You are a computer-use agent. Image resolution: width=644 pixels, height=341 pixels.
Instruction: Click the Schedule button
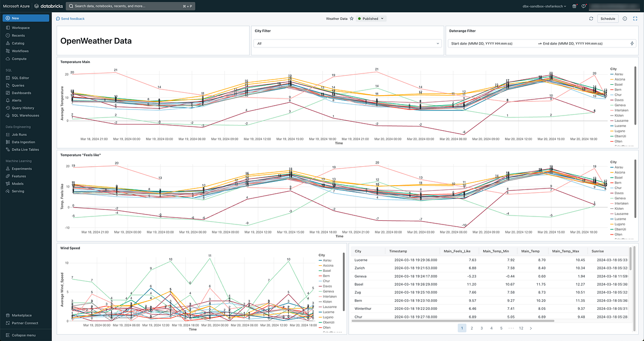[608, 18]
